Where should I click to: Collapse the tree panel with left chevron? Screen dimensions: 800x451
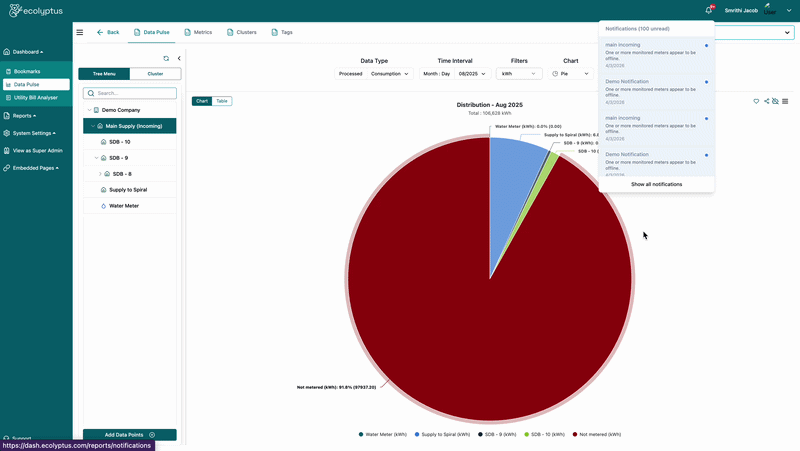(x=179, y=59)
